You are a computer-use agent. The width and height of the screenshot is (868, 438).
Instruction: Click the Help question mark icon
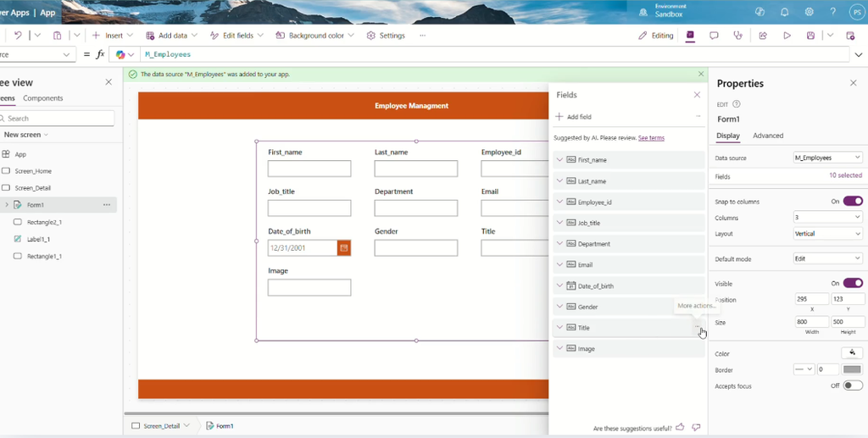pyautogui.click(x=833, y=12)
